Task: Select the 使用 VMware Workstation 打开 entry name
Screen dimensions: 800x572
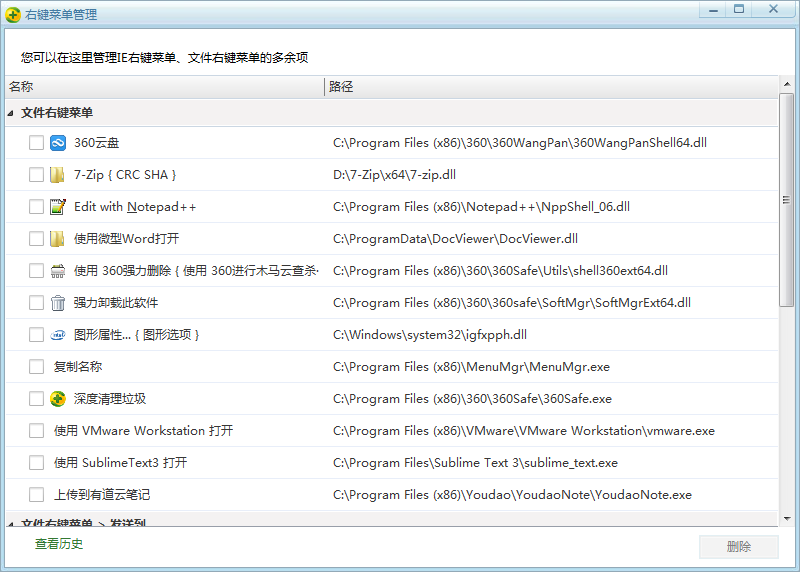Action: click(143, 431)
